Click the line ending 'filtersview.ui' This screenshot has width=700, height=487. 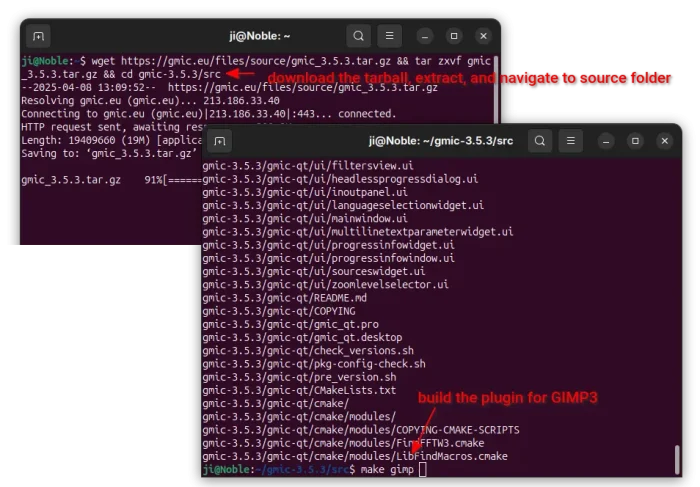click(308, 166)
